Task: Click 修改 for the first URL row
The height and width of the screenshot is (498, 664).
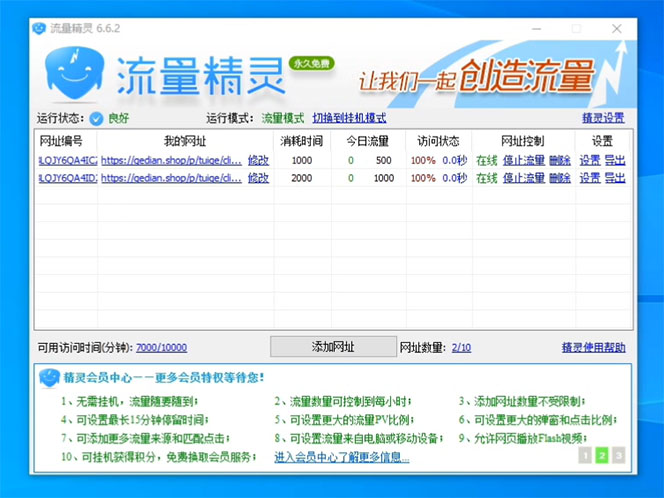Action: tap(258, 160)
